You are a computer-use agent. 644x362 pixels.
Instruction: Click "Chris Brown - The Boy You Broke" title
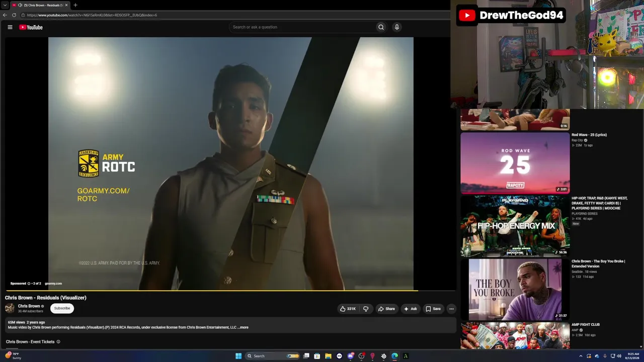pos(598,264)
